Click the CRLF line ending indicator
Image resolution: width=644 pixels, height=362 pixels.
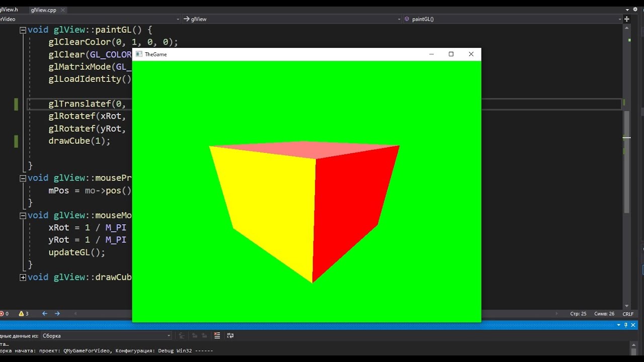pos(628,314)
